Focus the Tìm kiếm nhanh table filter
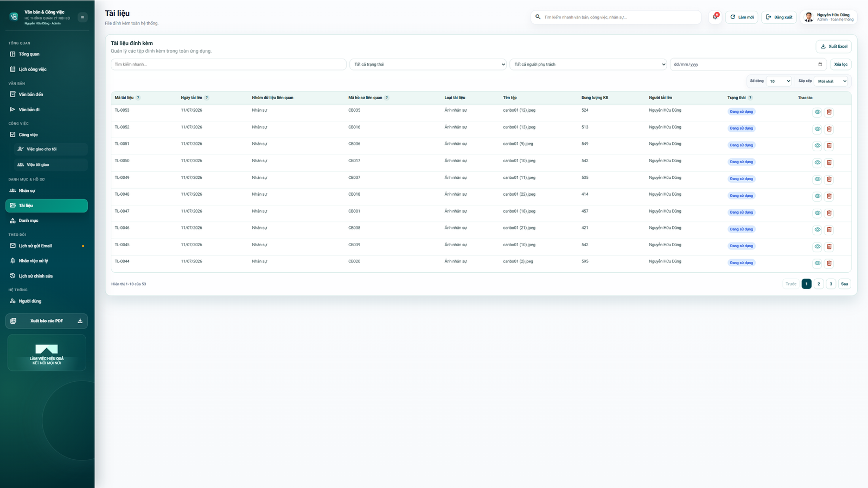Image resolution: width=868 pixels, height=488 pixels. click(228, 65)
